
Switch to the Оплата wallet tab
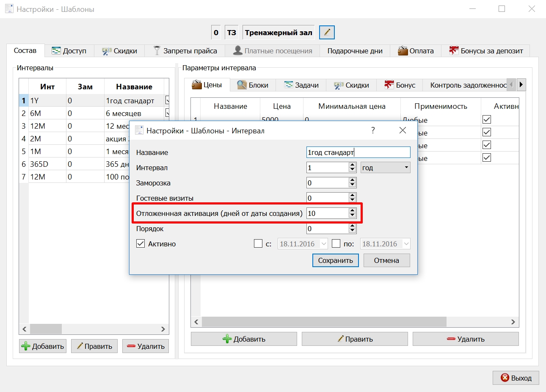(416, 51)
